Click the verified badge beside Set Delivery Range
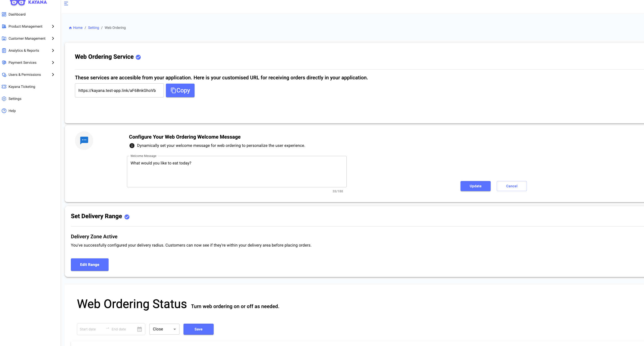 tap(127, 217)
